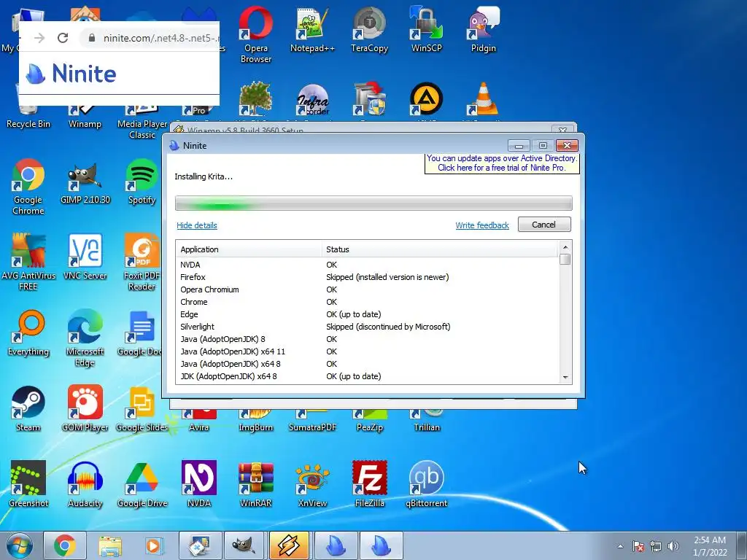Click the scrollbar thumb in details list
The height and width of the screenshot is (560, 747).
coord(565,259)
